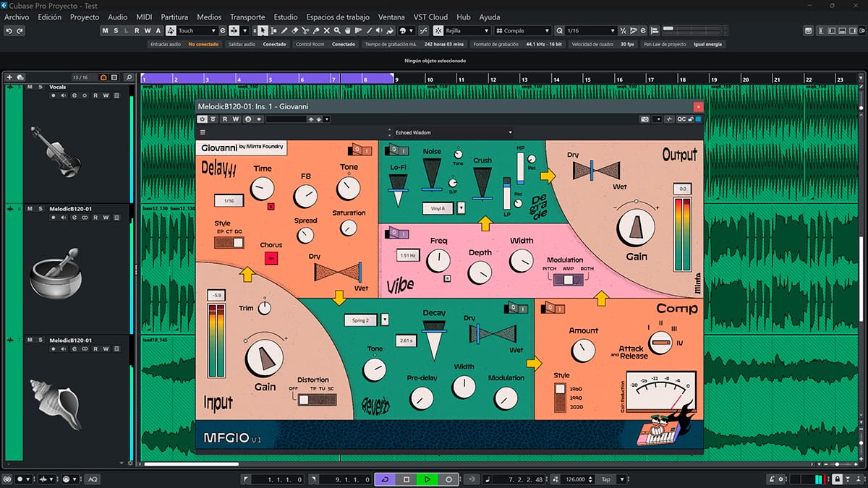Click the 126.000 tempo field
Screen dimensions: 868x488
576,479
